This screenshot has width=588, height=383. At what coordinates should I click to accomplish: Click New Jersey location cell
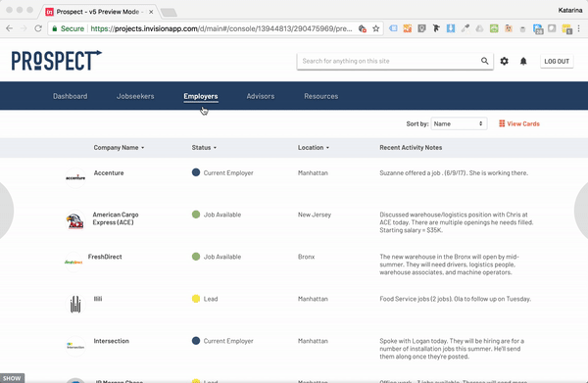click(315, 215)
